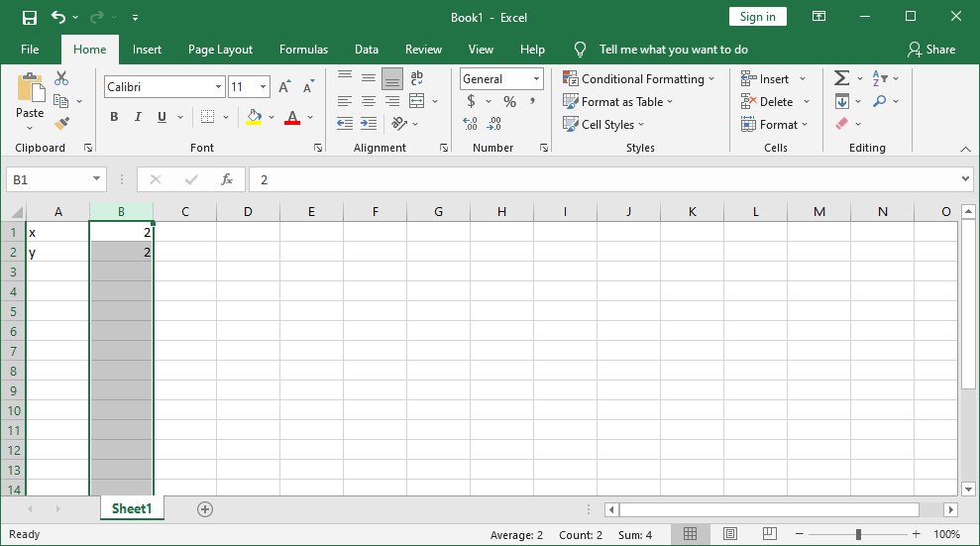Toggle Italic formatting
Viewport: 980px width, 546px height.
[138, 117]
